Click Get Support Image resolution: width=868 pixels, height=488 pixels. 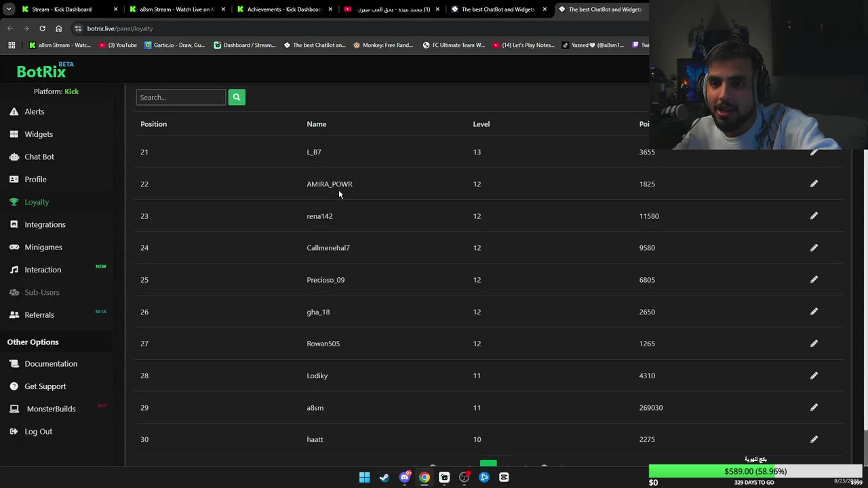point(45,386)
